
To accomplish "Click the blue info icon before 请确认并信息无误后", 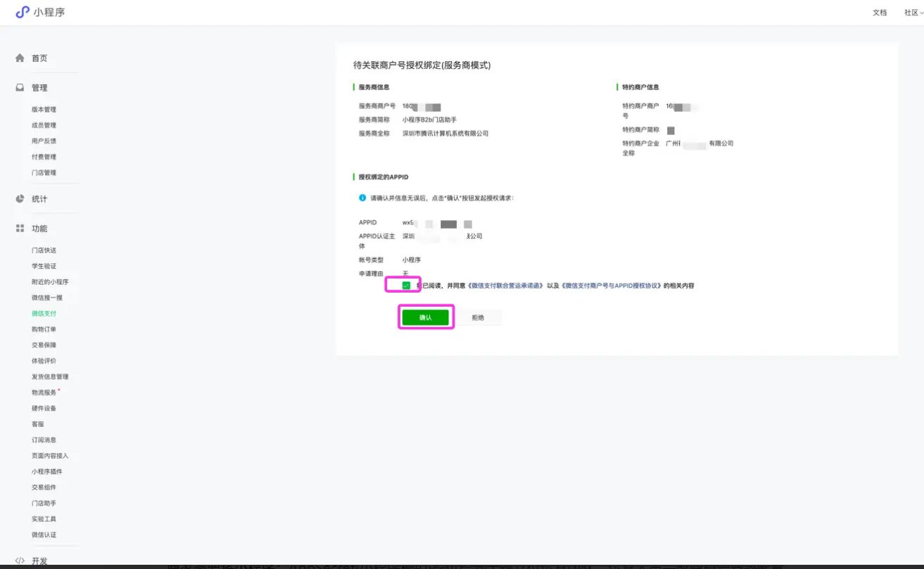I will point(362,198).
